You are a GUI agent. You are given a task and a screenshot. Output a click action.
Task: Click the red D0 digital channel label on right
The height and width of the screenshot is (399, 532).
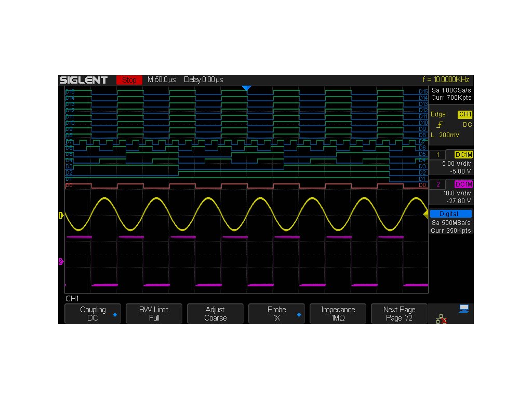(x=422, y=185)
